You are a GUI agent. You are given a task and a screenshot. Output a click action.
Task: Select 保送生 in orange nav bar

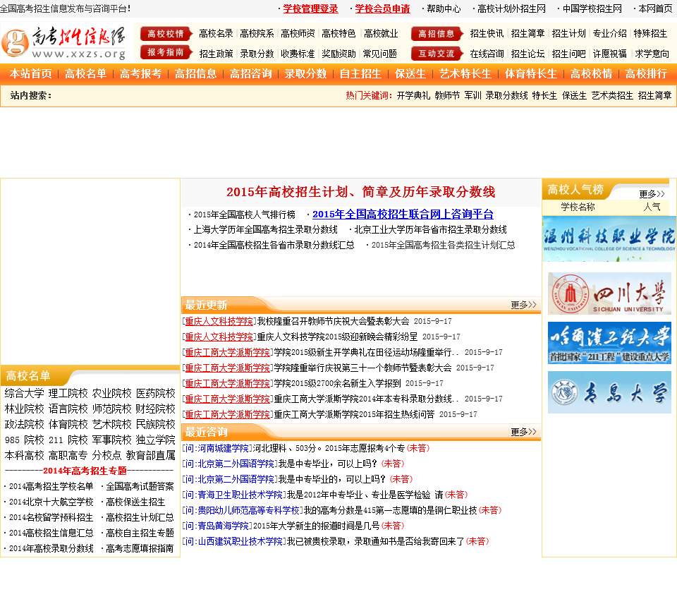tap(410, 74)
